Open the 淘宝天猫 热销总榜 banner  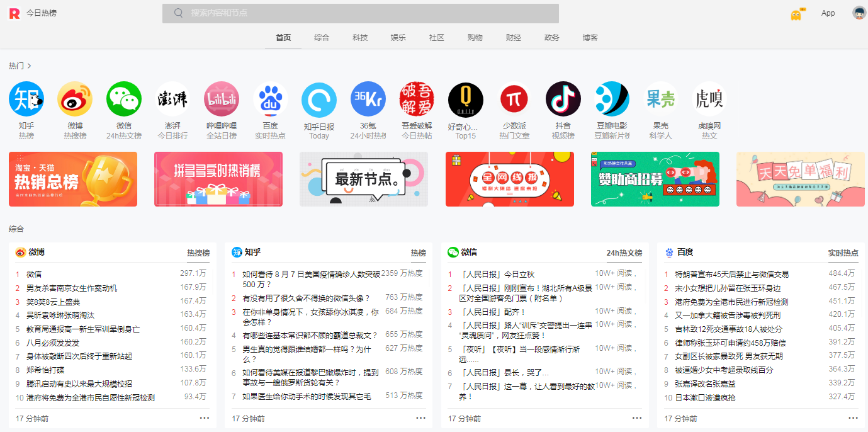click(x=73, y=179)
